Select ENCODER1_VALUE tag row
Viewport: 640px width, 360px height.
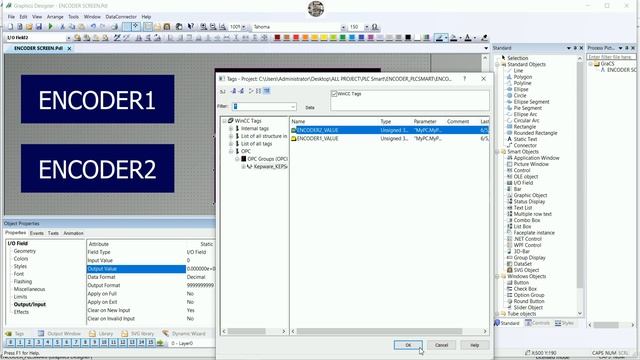coord(389,139)
